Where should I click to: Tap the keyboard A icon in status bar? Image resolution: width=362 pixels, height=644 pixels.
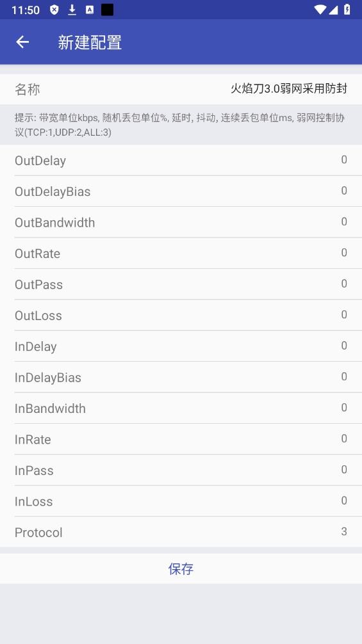(x=90, y=10)
